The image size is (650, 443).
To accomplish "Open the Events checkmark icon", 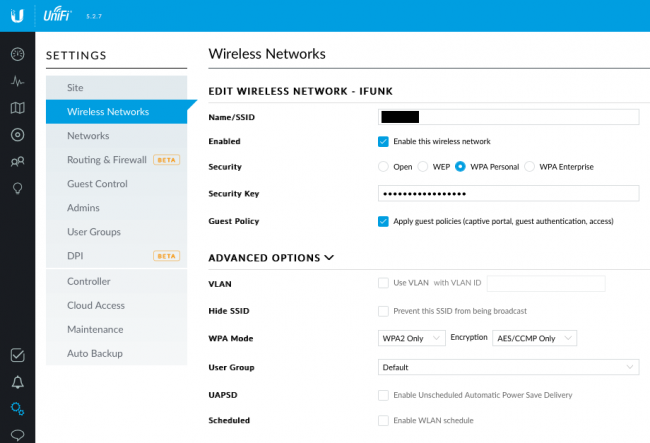I will click(17, 355).
